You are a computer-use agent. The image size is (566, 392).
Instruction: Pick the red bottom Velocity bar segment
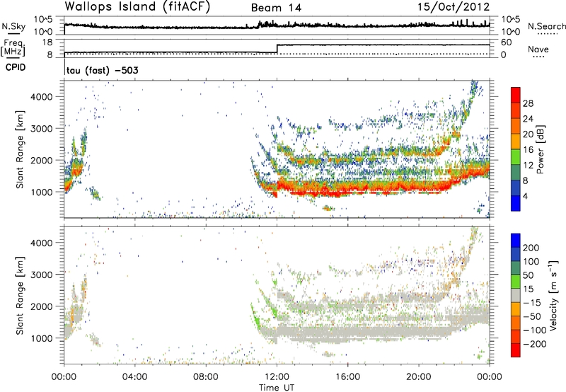click(x=516, y=350)
